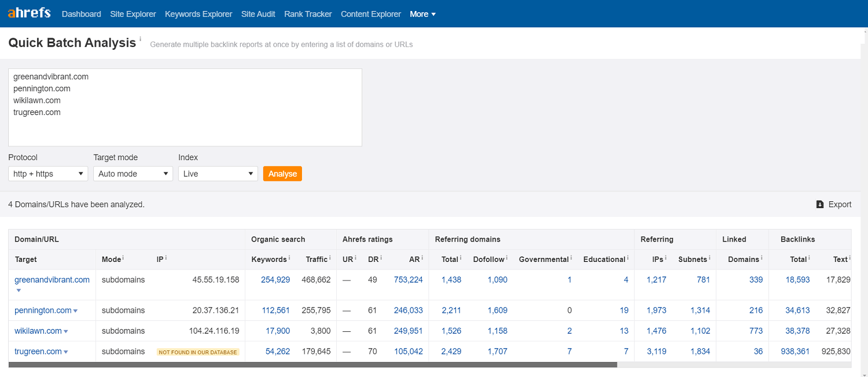Click traffic value 468,662

pyautogui.click(x=316, y=280)
